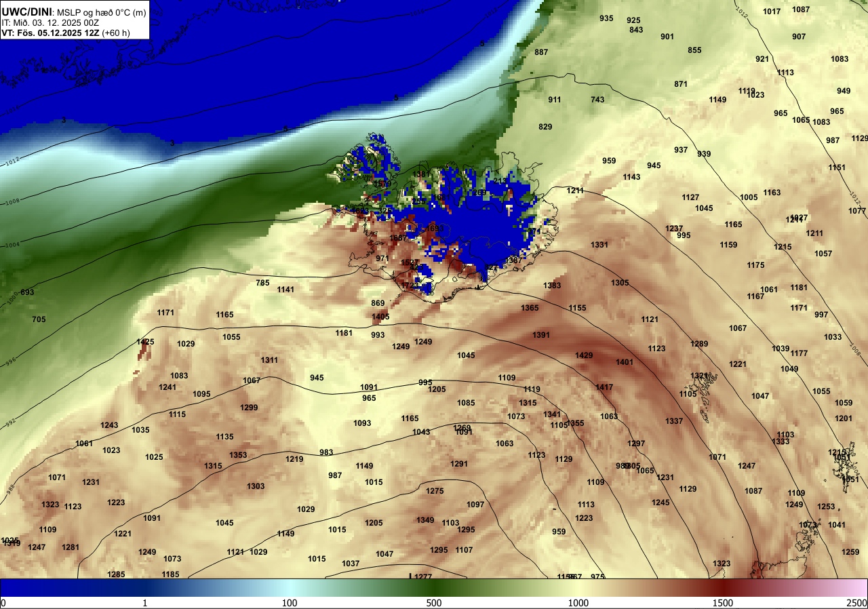Click the height value 1077
Image resolution: width=868 pixels, height=609 pixels.
pos(857,211)
